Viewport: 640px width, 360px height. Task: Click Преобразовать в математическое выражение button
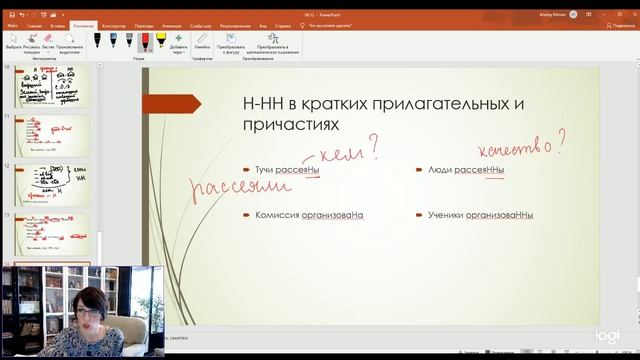point(273,43)
